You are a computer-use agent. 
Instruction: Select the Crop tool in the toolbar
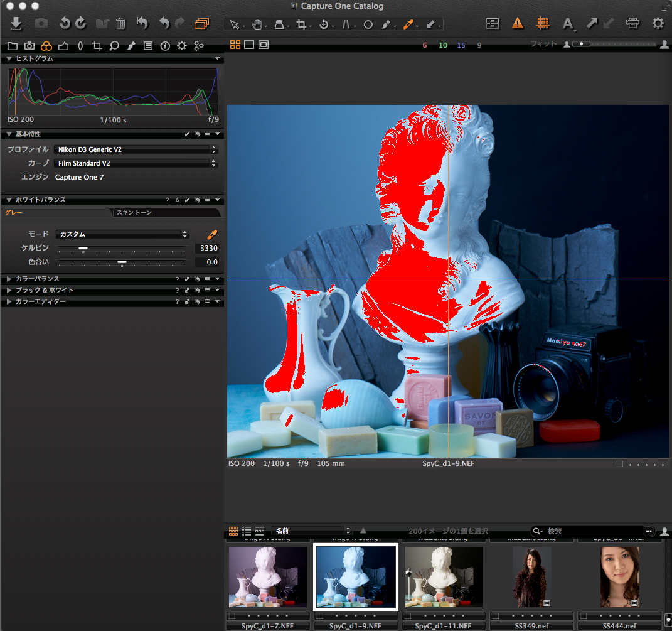coord(302,24)
